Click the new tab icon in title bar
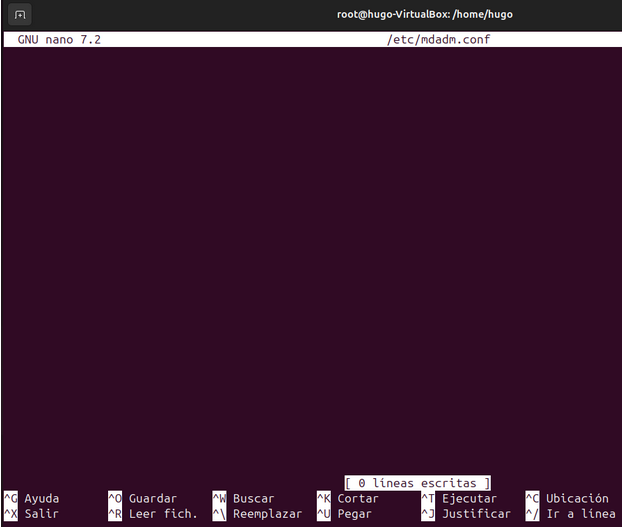622x527 pixels. pyautogui.click(x=20, y=15)
